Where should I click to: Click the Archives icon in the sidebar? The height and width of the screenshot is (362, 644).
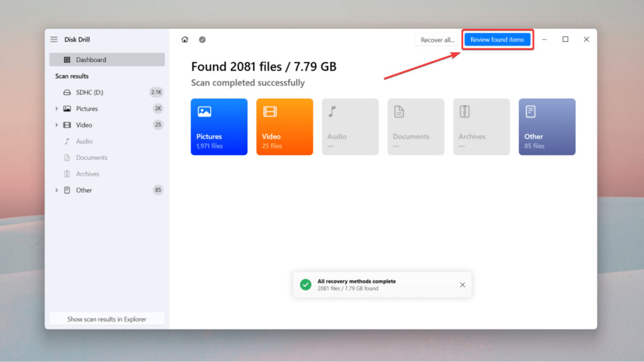(x=67, y=173)
